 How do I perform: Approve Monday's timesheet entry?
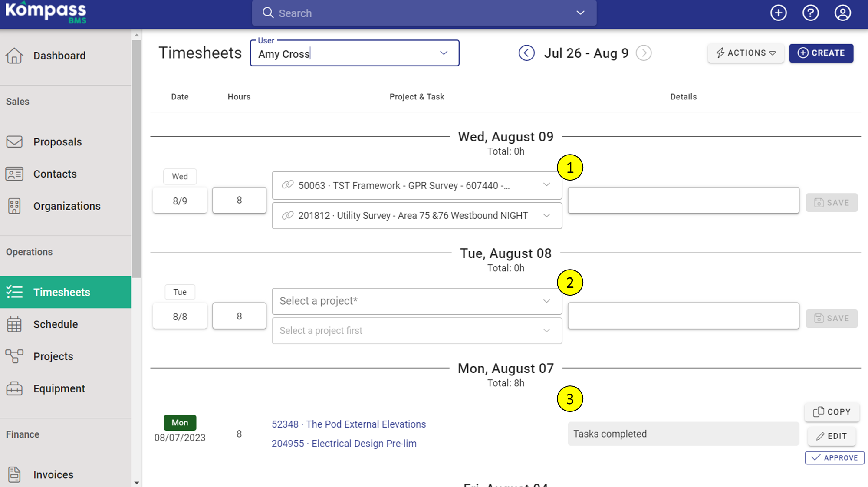pyautogui.click(x=834, y=457)
